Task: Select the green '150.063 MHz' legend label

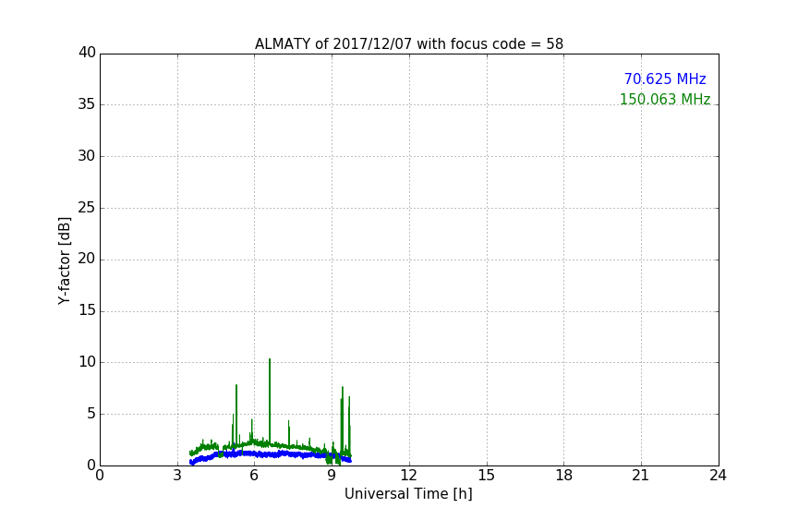Action: 665,99
